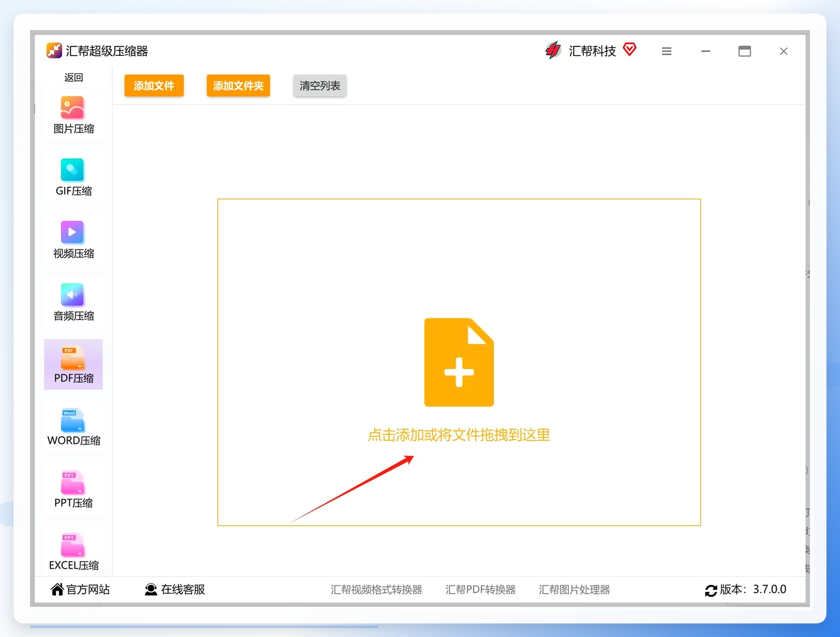Maximize the 汇帮超级压缩器 window
840x637 pixels.
745,51
